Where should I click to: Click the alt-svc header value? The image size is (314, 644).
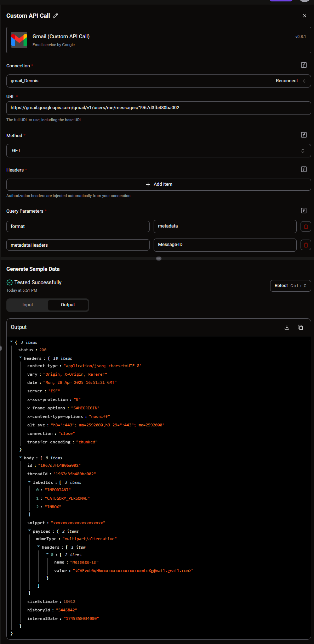click(108, 425)
